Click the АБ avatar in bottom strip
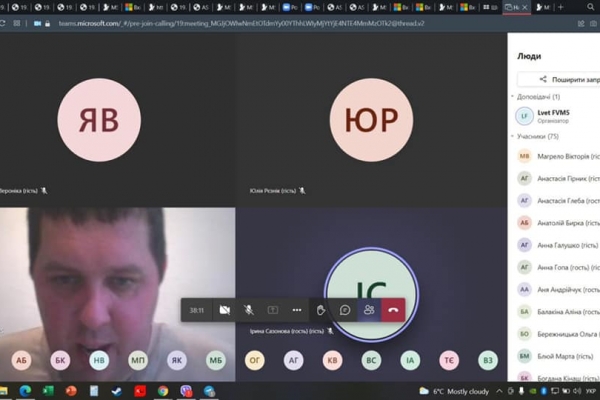 [21, 360]
